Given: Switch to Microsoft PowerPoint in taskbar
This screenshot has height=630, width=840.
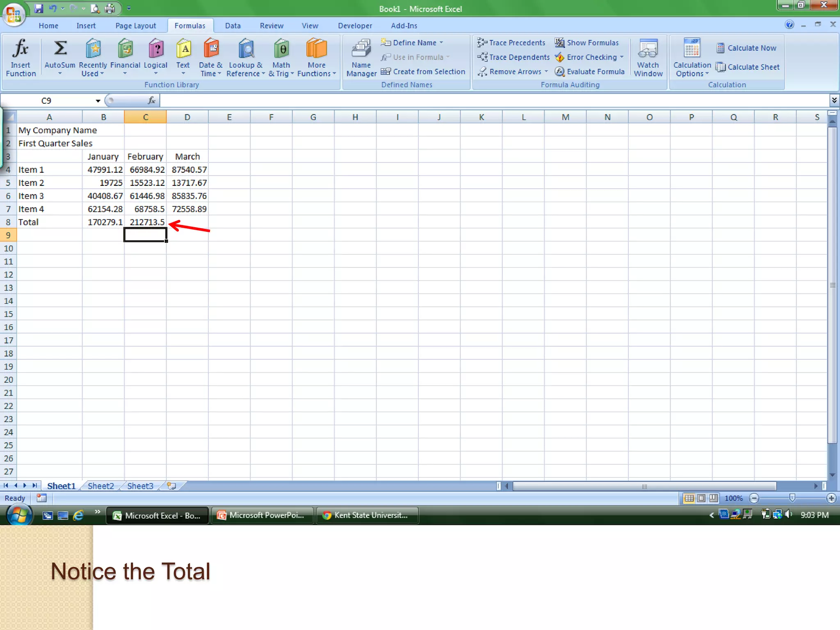Looking at the screenshot, I should (262, 515).
